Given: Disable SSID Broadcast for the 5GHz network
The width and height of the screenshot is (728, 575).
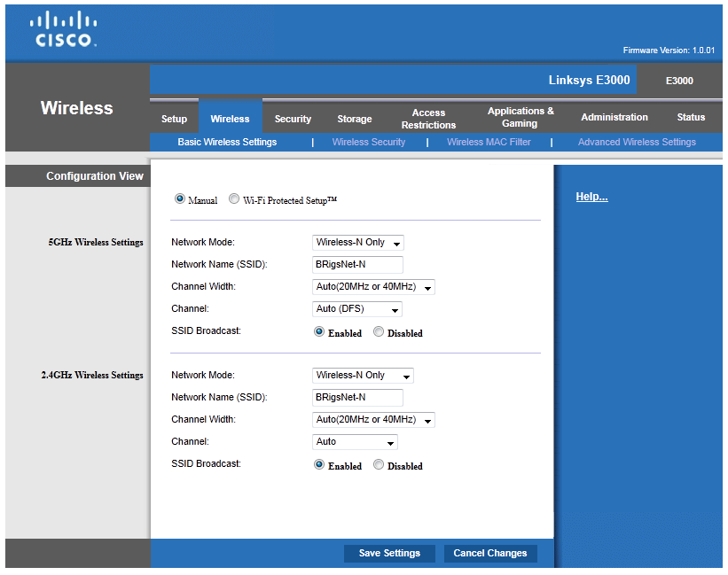Looking at the screenshot, I should click(379, 331).
